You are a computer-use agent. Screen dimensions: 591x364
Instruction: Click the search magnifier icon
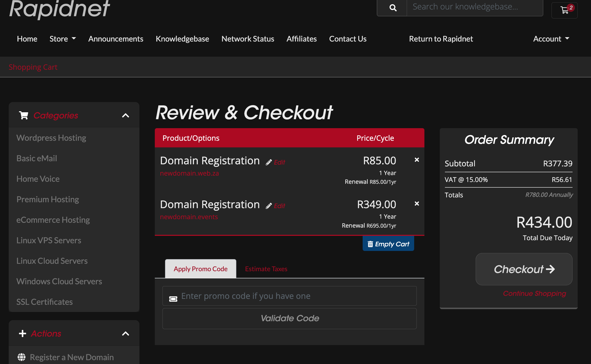[393, 8]
